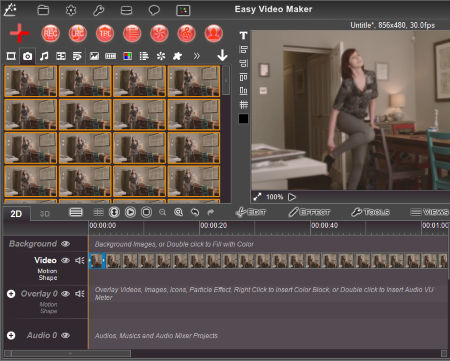This screenshot has height=361, width=450.
Task: Toggle Video track visibility eye
Action: coord(66,260)
